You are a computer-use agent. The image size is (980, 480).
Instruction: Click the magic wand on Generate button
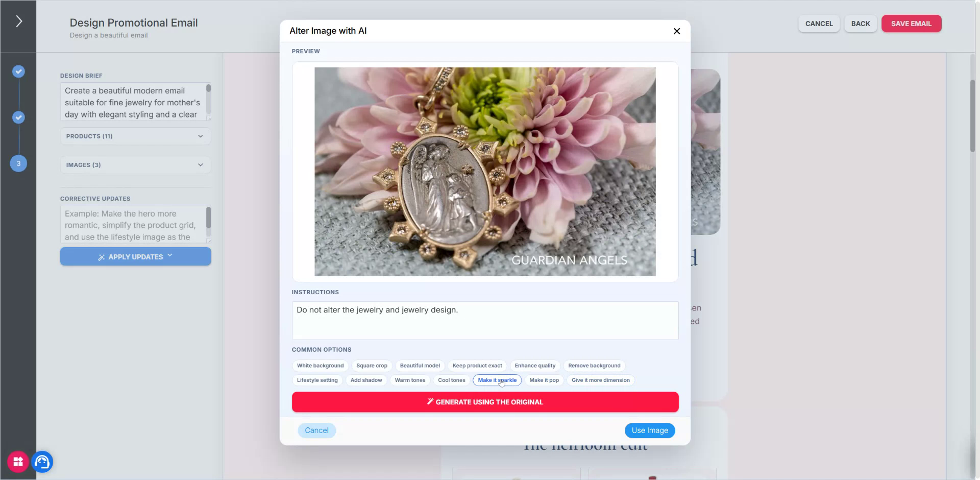430,402
